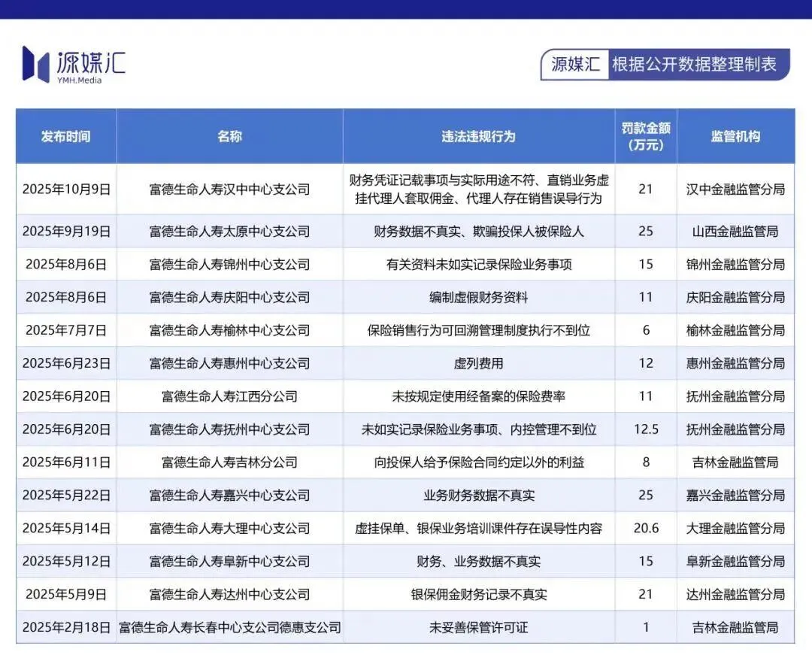812x664 pixels.
Task: Select 富德生命人寿吉林分公司 name cell
Action: (230, 462)
